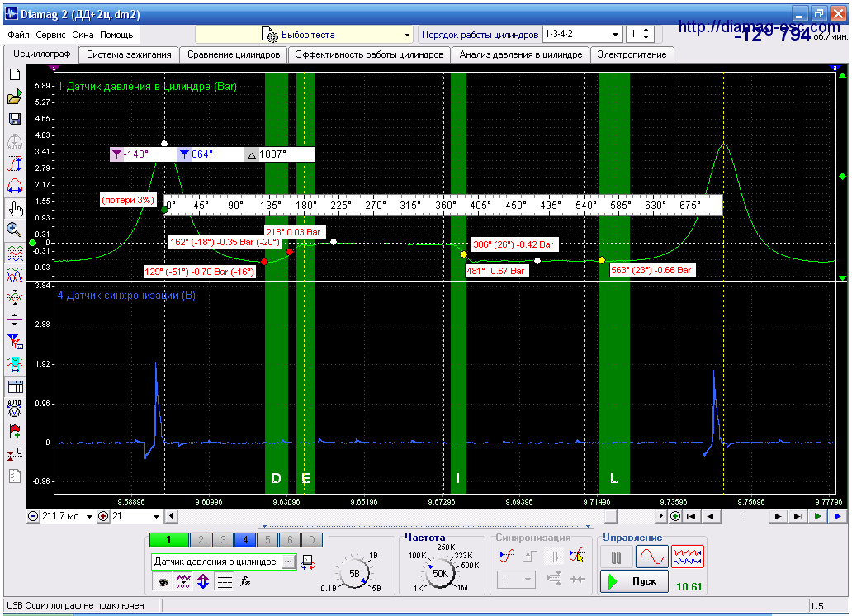The width and height of the screenshot is (852, 616).
Task: Go to the next frame button
Action: tap(778, 516)
